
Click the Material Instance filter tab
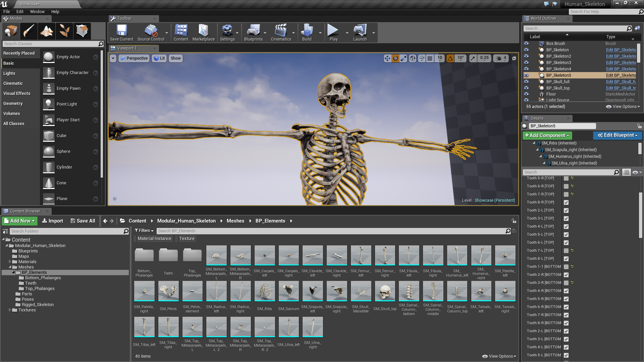[x=155, y=238]
